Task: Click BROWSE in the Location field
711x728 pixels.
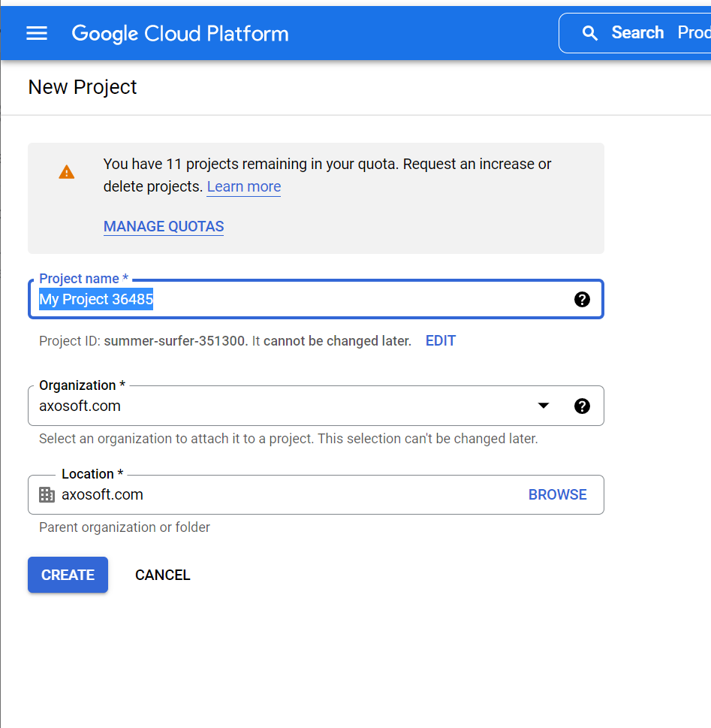Action: pyautogui.click(x=557, y=495)
